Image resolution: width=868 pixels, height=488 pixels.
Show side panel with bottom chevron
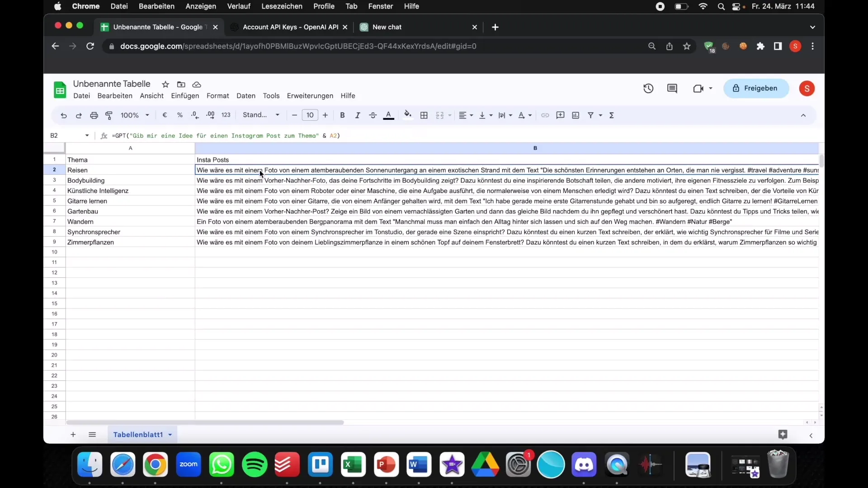click(811, 436)
